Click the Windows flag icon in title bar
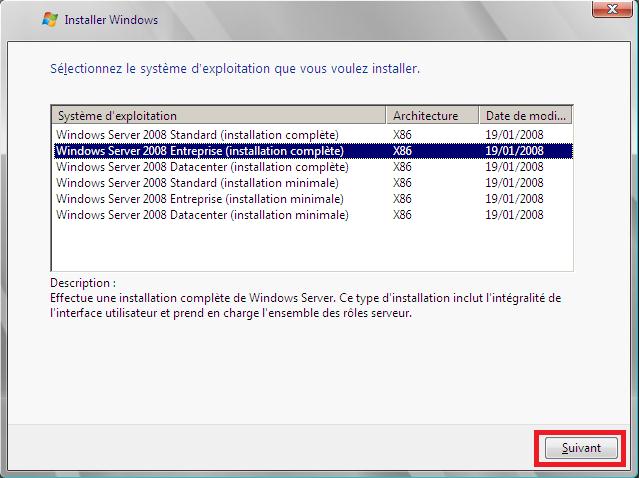Image resolution: width=639 pixels, height=478 pixels. (50, 20)
